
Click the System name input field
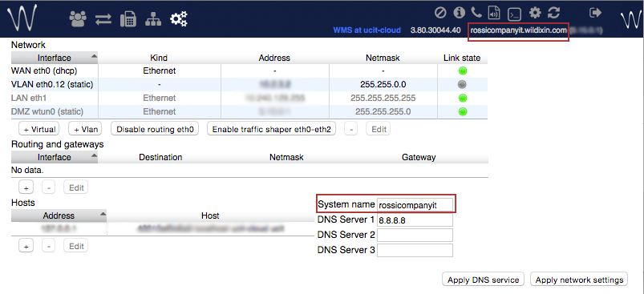coord(415,204)
